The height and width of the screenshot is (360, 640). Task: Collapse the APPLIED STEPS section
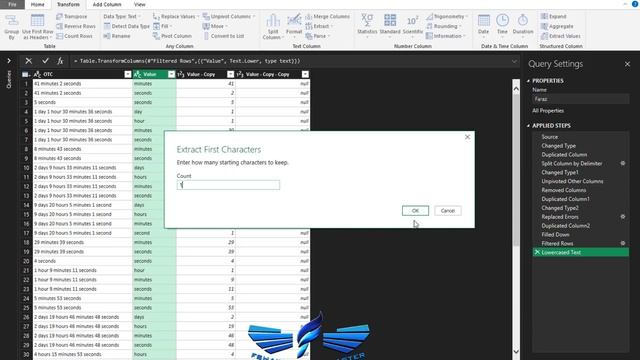529,126
